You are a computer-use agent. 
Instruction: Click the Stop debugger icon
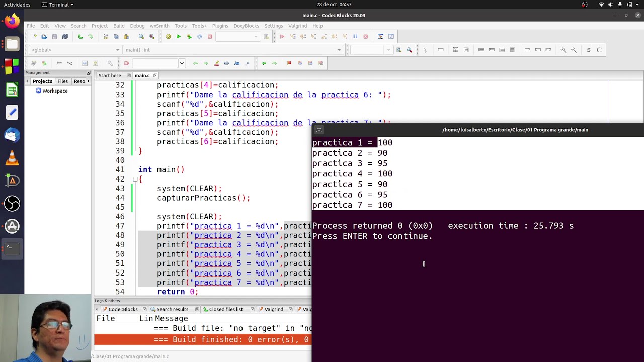click(366, 36)
